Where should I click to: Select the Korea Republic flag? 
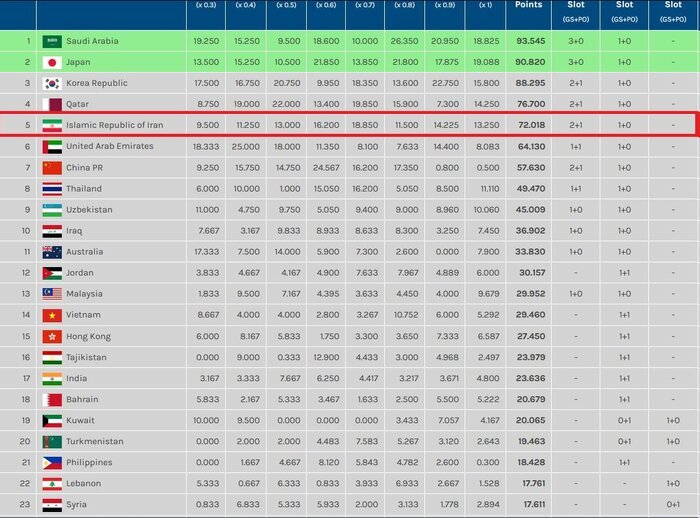point(52,83)
